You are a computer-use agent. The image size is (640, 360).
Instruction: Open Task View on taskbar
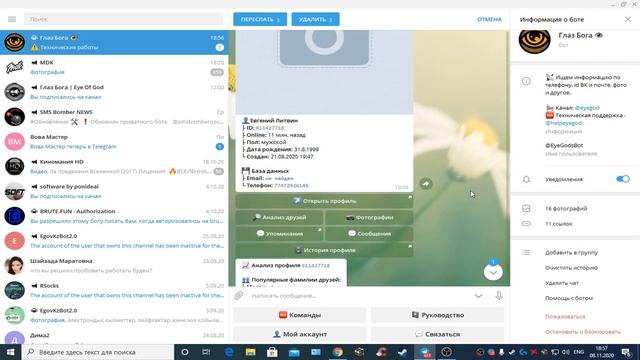(x=206, y=352)
